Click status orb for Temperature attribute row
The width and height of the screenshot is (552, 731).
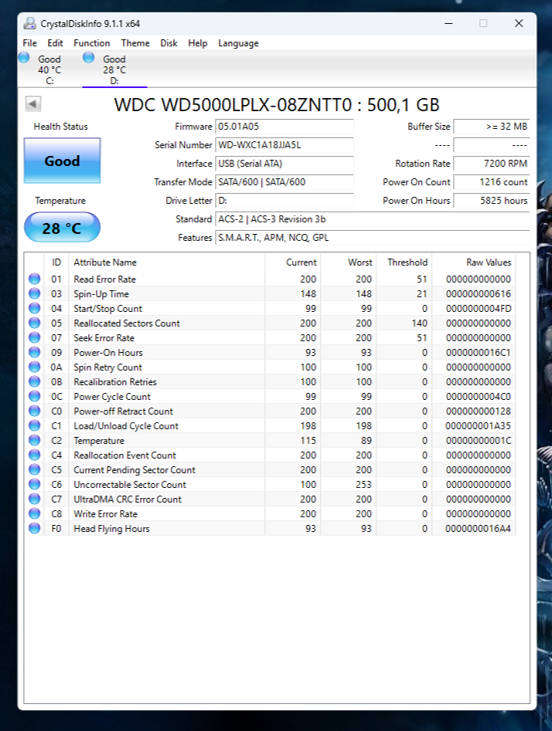click(x=34, y=440)
